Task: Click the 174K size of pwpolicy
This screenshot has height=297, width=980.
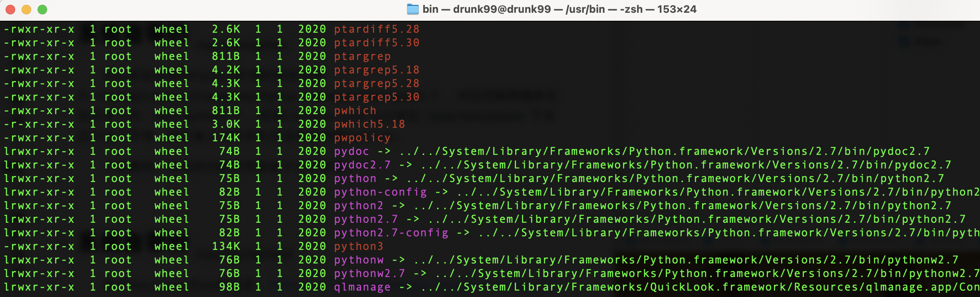Action: coord(226,138)
